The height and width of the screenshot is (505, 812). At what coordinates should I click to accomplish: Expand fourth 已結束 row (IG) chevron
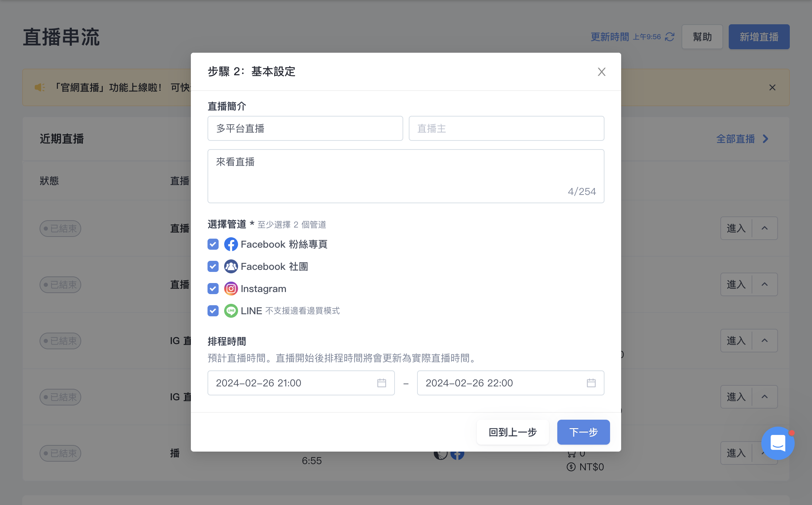click(764, 397)
